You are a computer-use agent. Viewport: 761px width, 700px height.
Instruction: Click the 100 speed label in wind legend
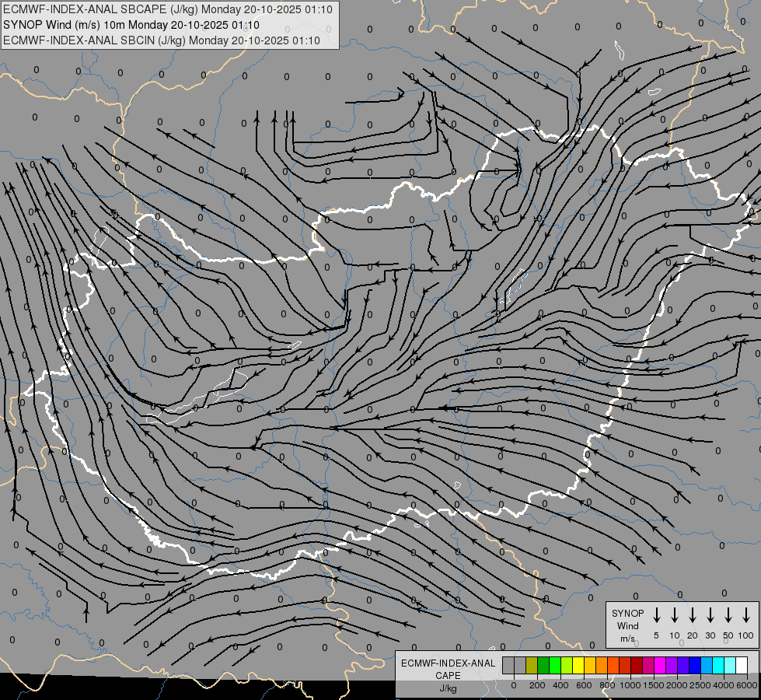point(746,635)
